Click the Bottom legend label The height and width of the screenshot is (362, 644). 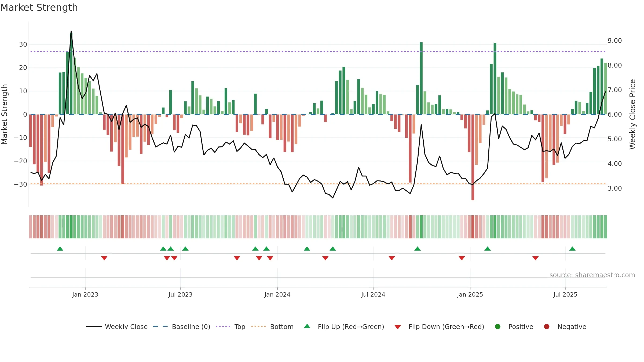click(x=282, y=327)
